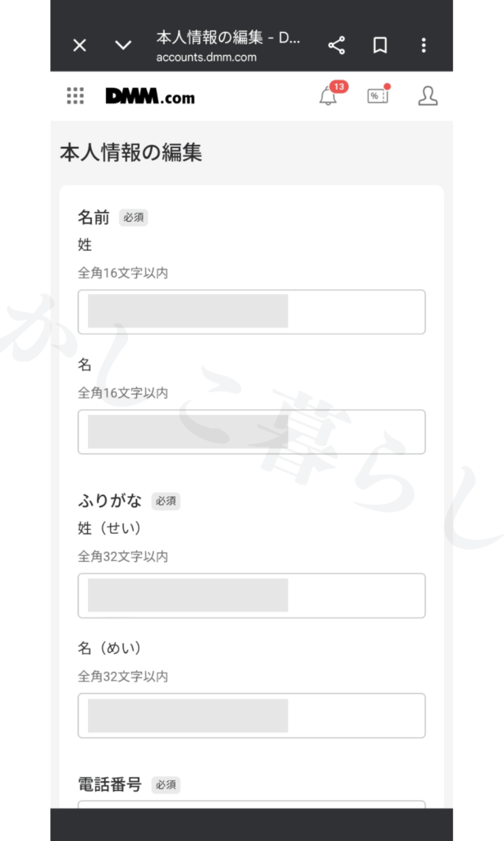Focus the 名 name input field
This screenshot has width=504, height=841.
251,432
